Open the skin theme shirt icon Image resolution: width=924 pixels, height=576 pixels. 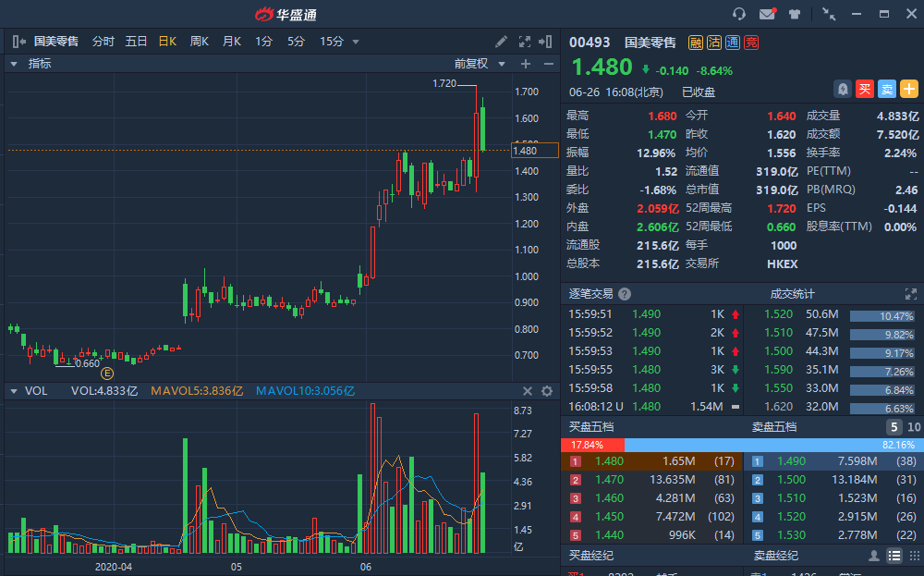[x=795, y=14]
